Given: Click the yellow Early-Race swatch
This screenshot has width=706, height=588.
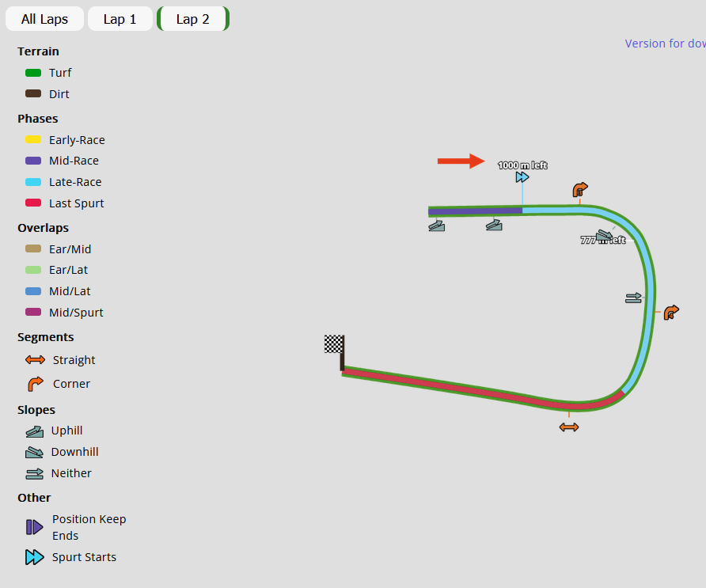Looking at the screenshot, I should 33,139.
